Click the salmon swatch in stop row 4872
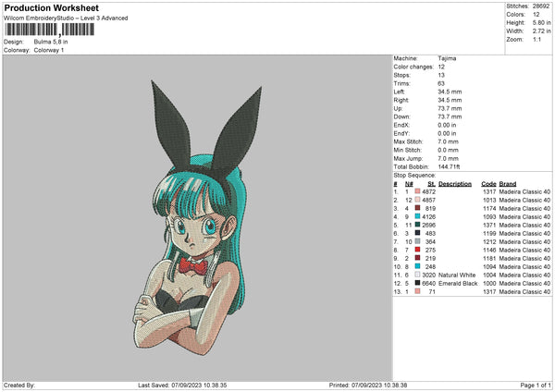Viewport: 555px width, 392px height. pyautogui.click(x=417, y=191)
